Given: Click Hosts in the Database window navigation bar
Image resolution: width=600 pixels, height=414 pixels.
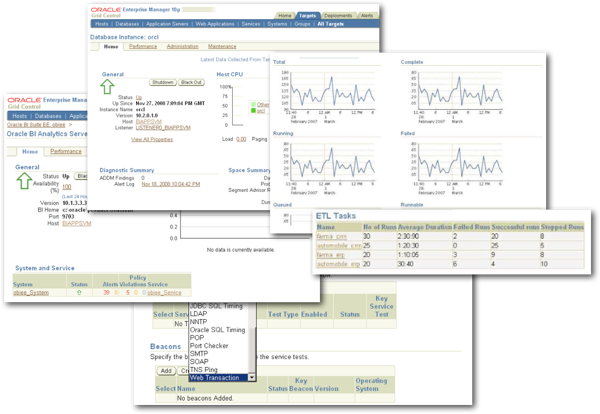Looking at the screenshot, I should point(102,24).
